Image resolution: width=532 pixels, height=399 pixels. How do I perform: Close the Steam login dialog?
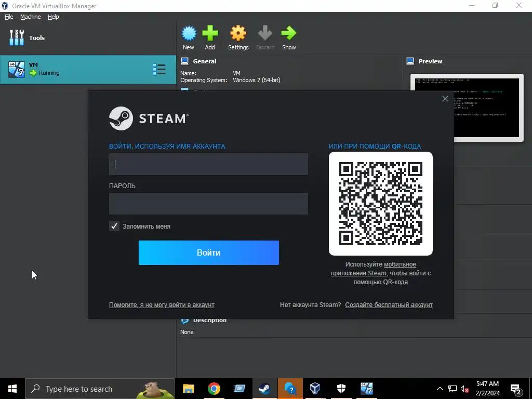445,99
